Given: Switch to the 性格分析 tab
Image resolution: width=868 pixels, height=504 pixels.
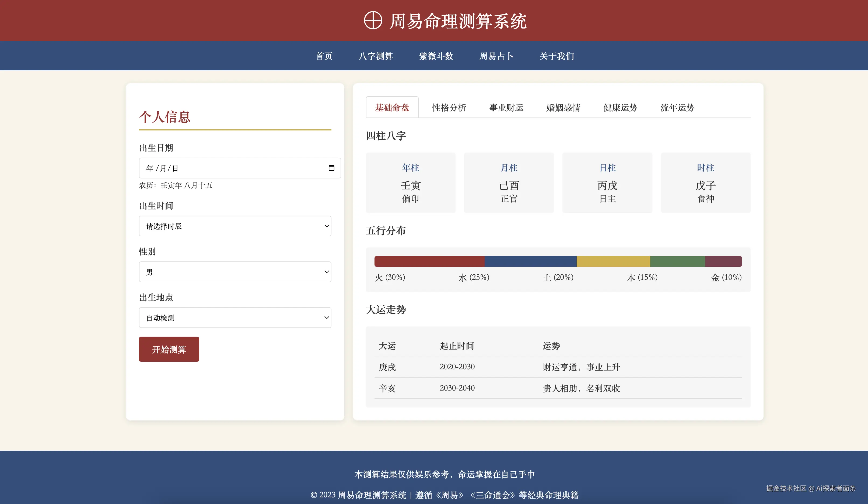Looking at the screenshot, I should click(x=449, y=108).
